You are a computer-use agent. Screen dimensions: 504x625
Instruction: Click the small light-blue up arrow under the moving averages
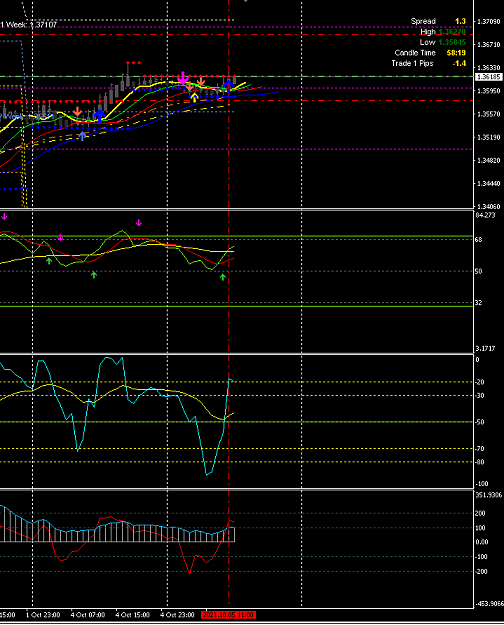tap(82, 136)
